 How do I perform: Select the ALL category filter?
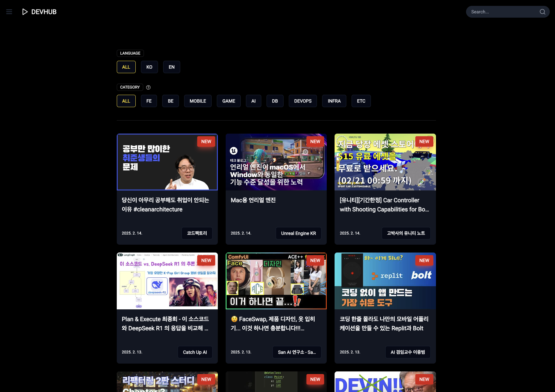pyautogui.click(x=126, y=101)
